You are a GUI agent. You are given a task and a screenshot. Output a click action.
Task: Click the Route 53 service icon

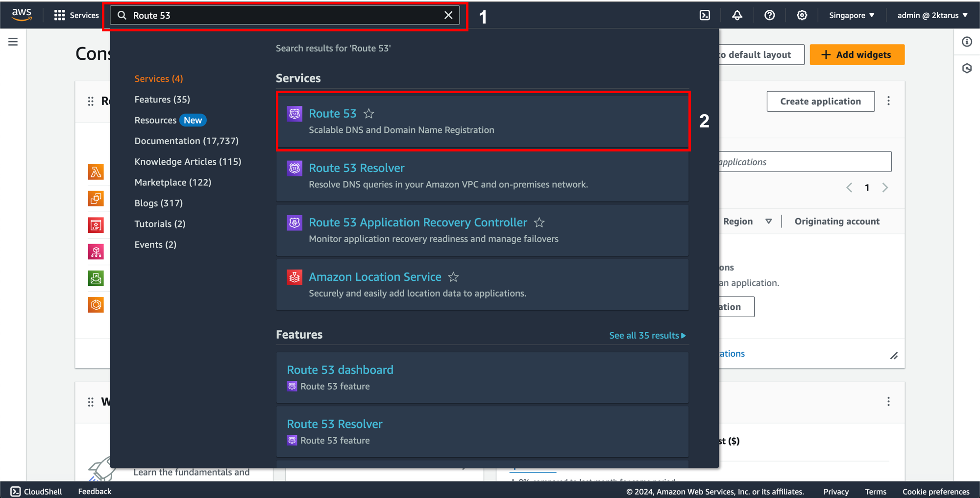(x=294, y=114)
